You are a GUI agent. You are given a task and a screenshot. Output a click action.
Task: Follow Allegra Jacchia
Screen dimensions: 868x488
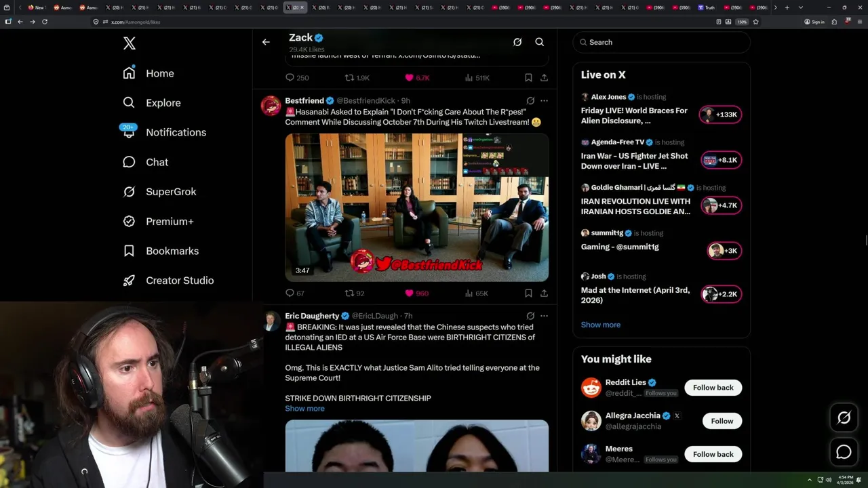click(722, 421)
